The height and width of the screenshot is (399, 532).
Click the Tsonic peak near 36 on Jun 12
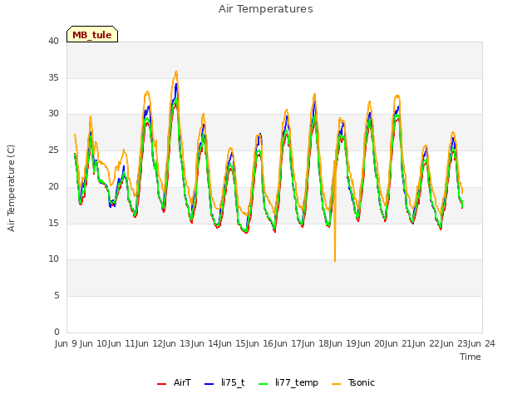(x=176, y=72)
